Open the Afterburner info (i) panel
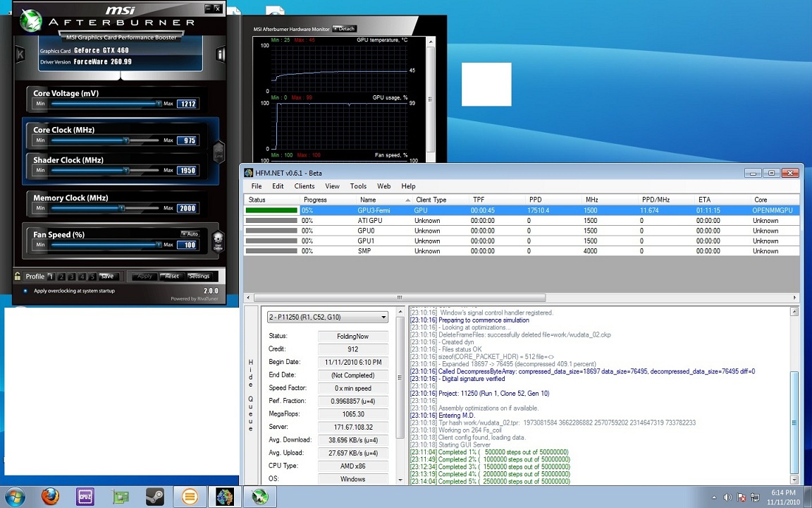 pyautogui.click(x=221, y=54)
